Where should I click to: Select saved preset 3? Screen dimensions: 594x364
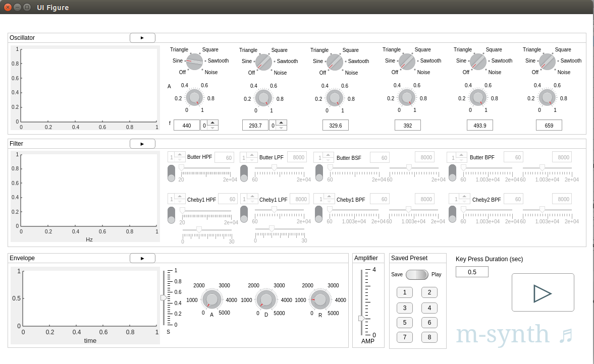(x=405, y=308)
